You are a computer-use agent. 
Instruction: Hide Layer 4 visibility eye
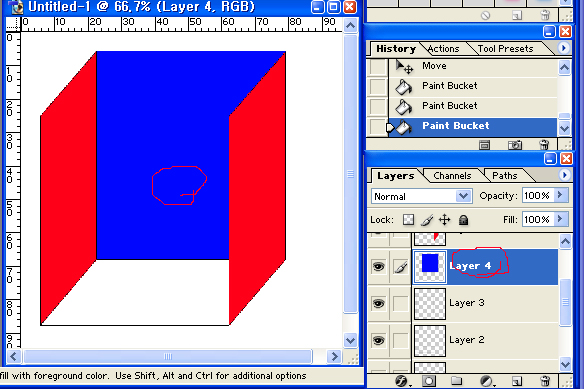tap(379, 267)
